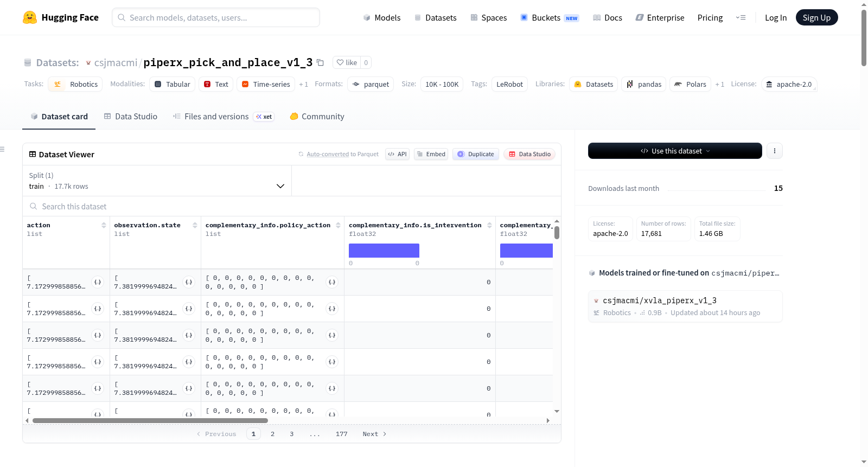Switch to the Data Studio tab
This screenshot has height=467, width=868.
[131, 117]
